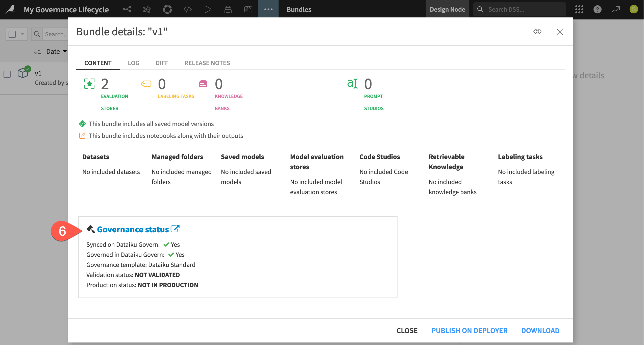Image resolution: width=644 pixels, height=345 pixels.
Task: Click the evaluation stores star icon
Action: [x=89, y=84]
